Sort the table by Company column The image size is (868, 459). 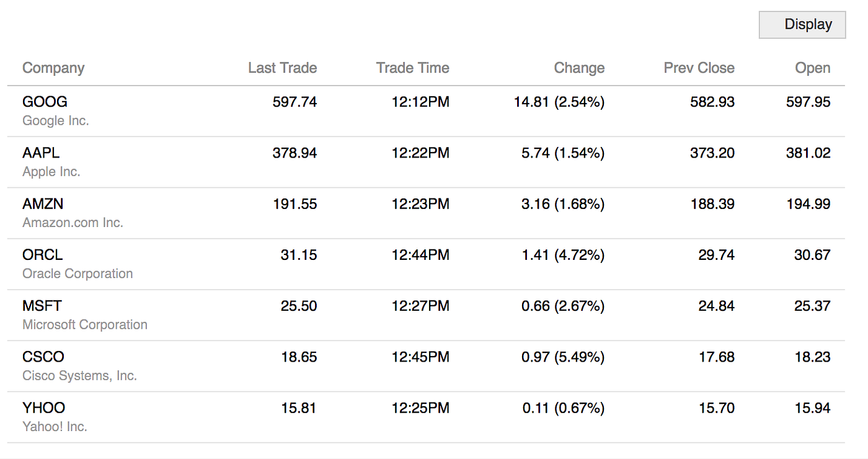53,68
